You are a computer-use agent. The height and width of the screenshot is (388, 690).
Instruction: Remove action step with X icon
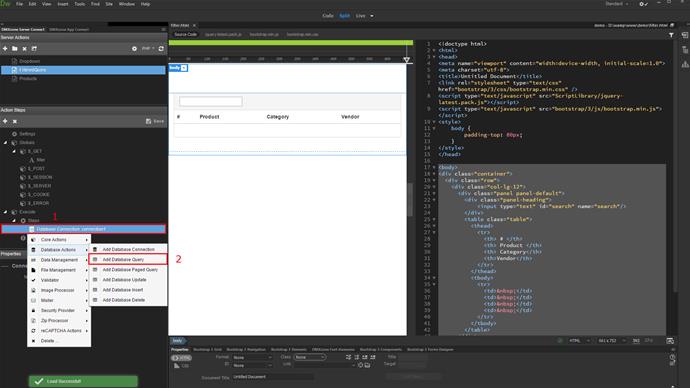(x=15, y=121)
